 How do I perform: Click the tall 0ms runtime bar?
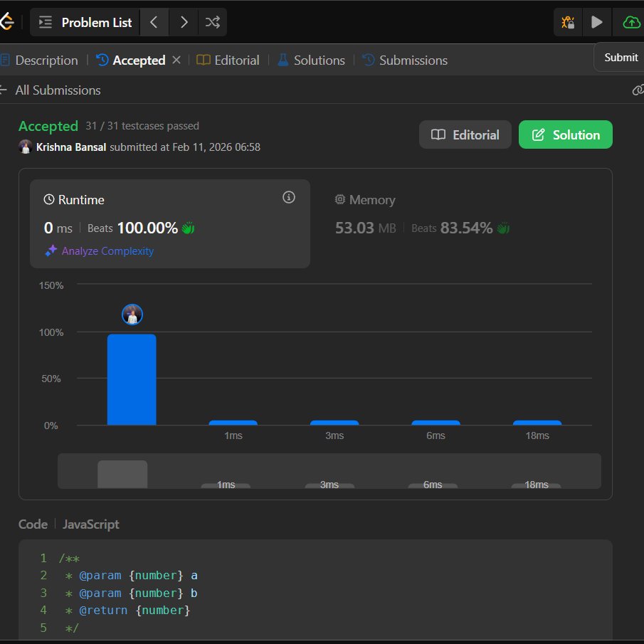pyautogui.click(x=132, y=379)
